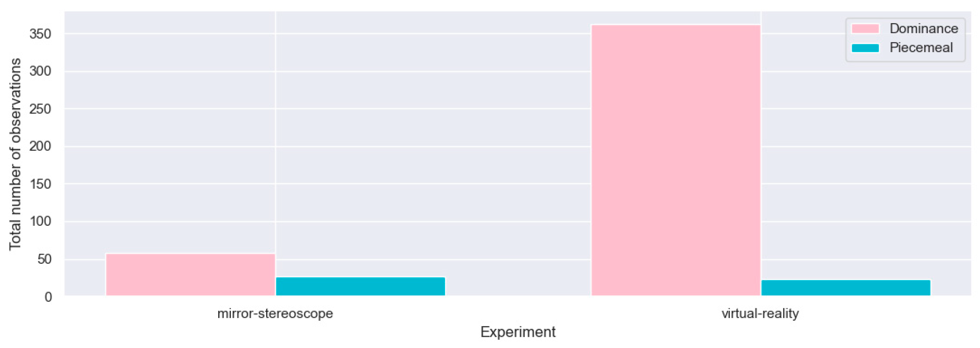Image resolution: width=980 pixels, height=348 pixels.
Task: Click the mirror-stereoscope x-axis tick label
Action: 275,313
